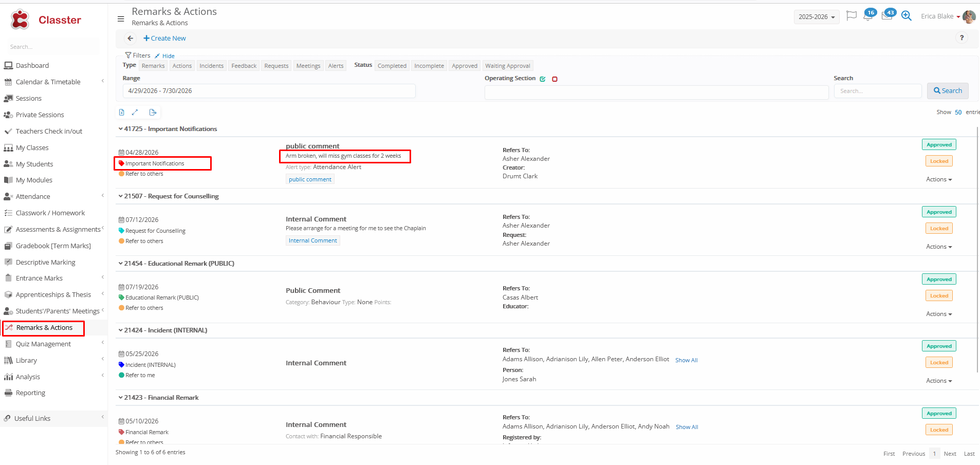Collapse the 41725 Important Notifications group
The width and height of the screenshot is (980, 465).
121,129
